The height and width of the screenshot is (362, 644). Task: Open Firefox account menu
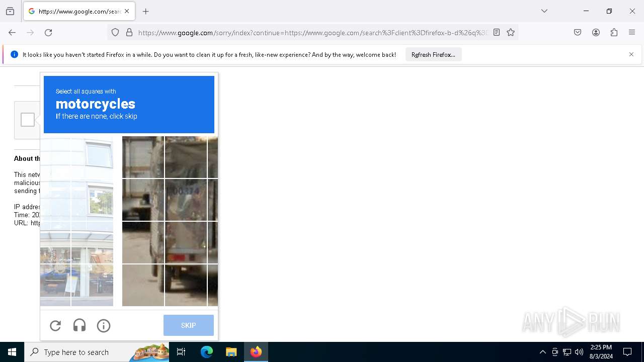[x=596, y=33]
